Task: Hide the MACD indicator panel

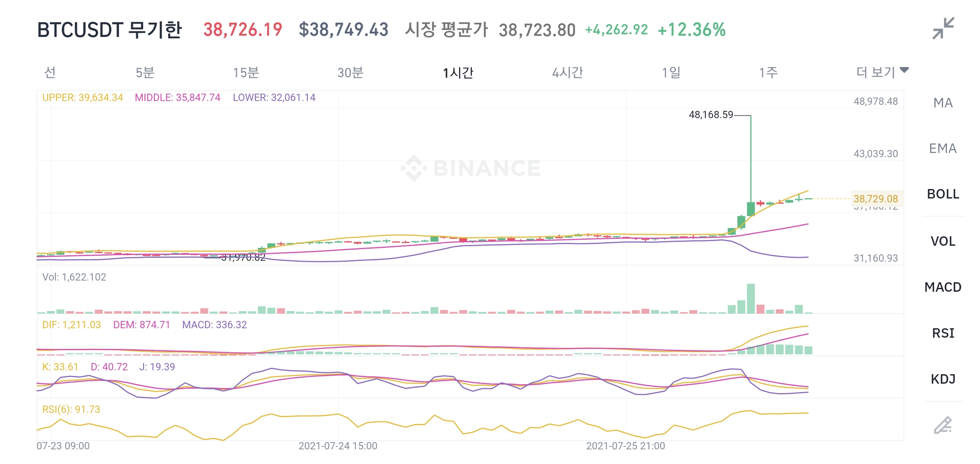Action: pos(943,287)
